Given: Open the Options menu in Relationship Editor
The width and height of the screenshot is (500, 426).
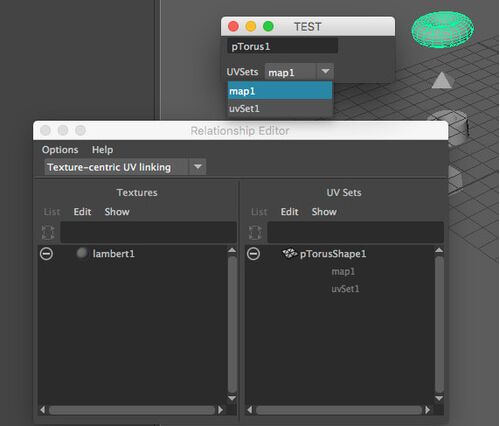Looking at the screenshot, I should (60, 150).
